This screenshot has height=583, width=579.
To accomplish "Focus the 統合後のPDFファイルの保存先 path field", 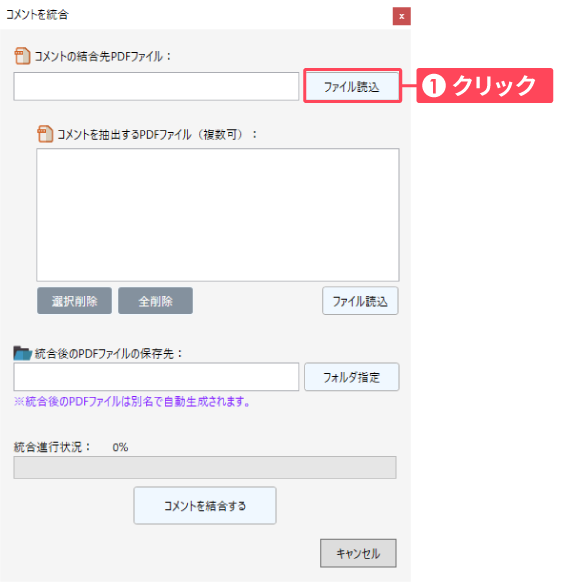I will coord(156,377).
